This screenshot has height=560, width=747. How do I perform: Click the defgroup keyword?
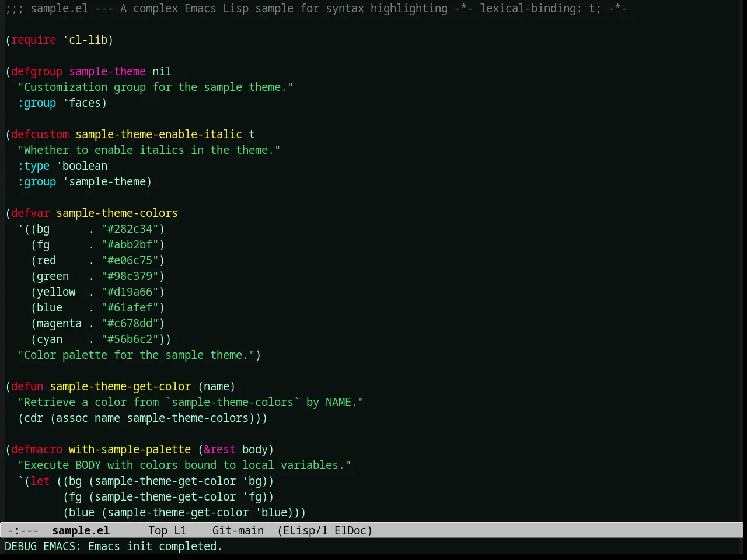coord(37,71)
